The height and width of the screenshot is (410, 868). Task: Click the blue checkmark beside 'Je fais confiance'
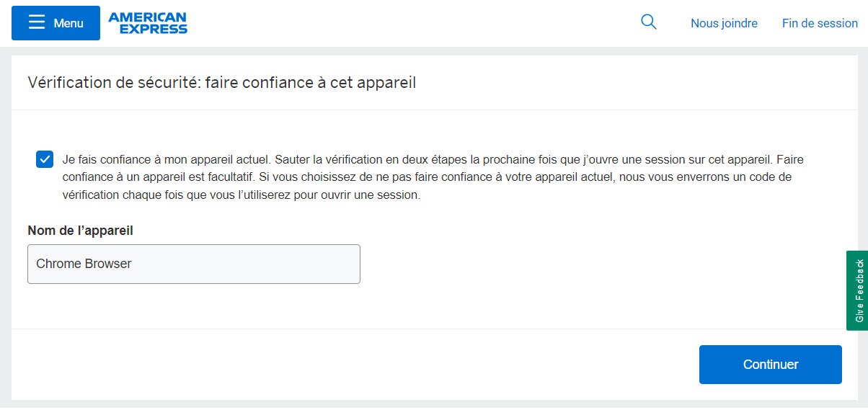coord(45,159)
